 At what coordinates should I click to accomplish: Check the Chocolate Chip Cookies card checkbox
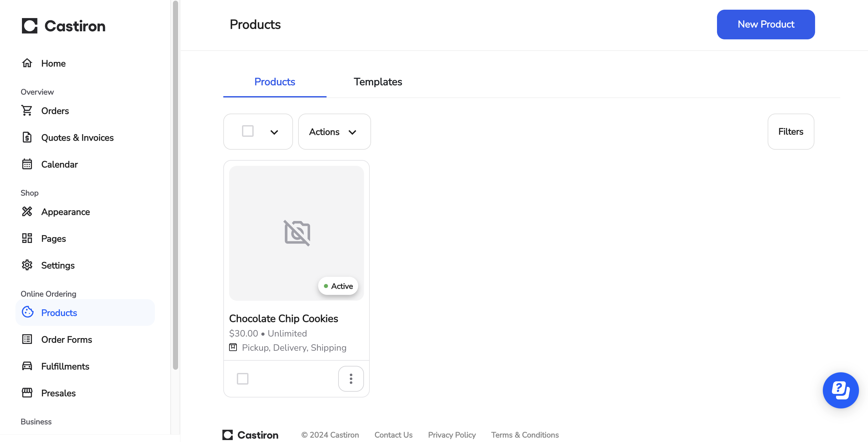243,379
